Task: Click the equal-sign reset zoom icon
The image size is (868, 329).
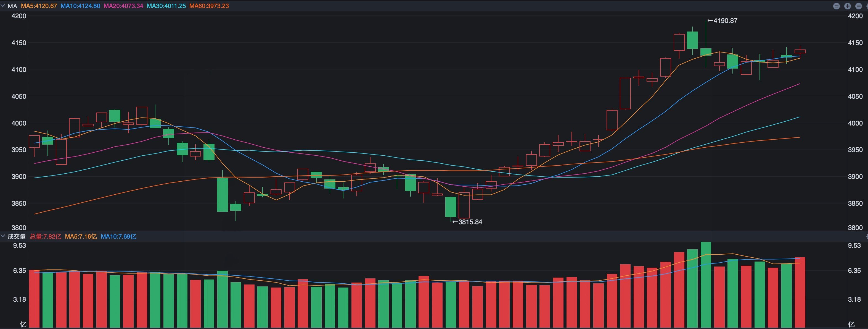Action: pos(836,6)
